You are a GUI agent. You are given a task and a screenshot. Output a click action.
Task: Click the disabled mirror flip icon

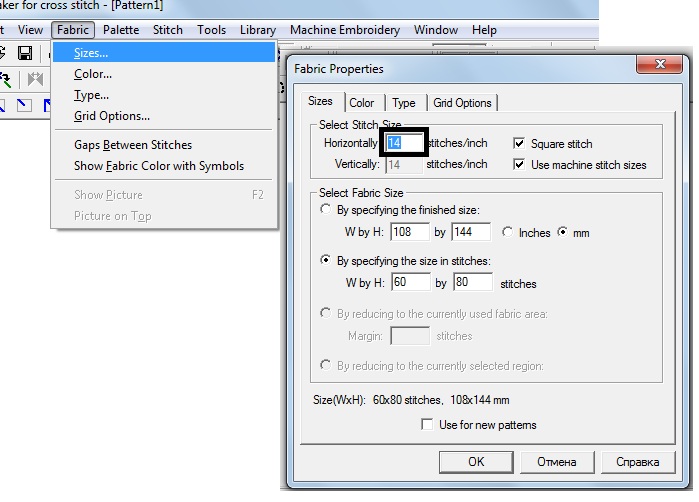click(x=35, y=79)
